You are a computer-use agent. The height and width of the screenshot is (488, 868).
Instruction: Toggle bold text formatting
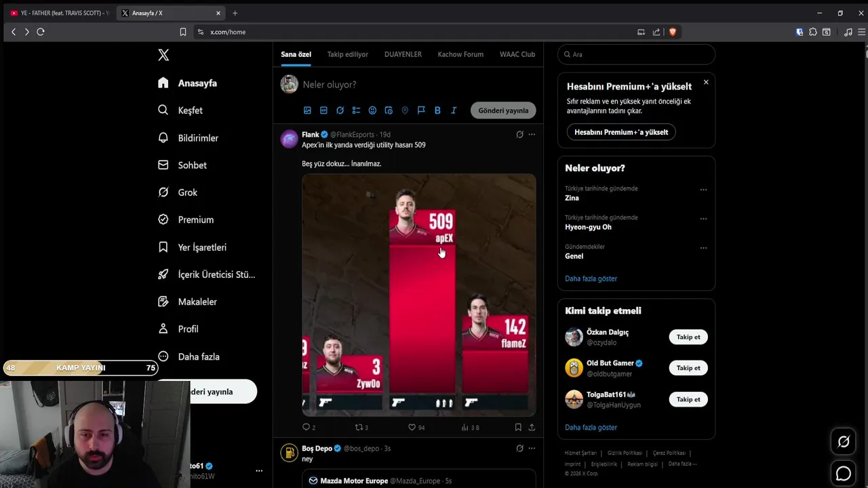[437, 110]
